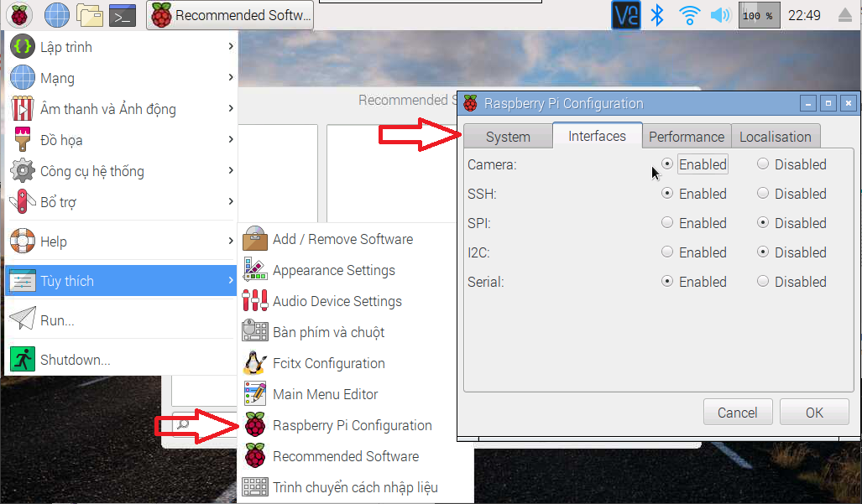Expand Âm thanh và Ảnh động submenu arrow
This screenshot has height=504, width=862.
[x=231, y=109]
